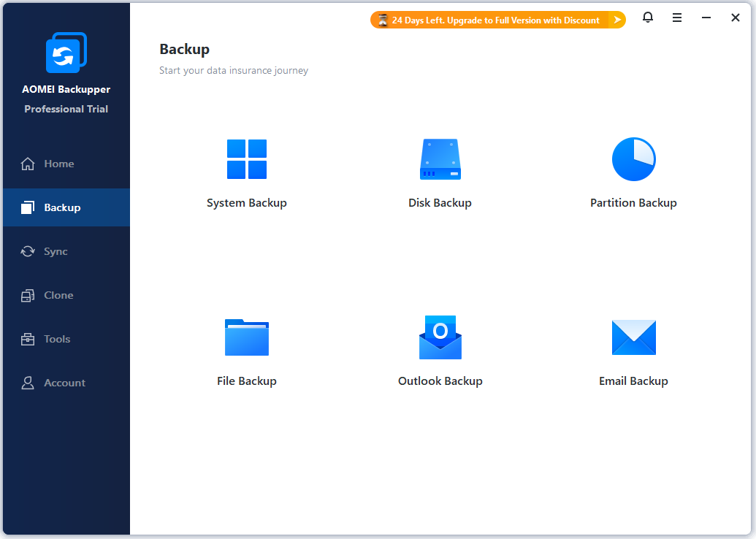Image resolution: width=756 pixels, height=539 pixels.
Task: Click the Professional Trial text
Action: point(66,109)
